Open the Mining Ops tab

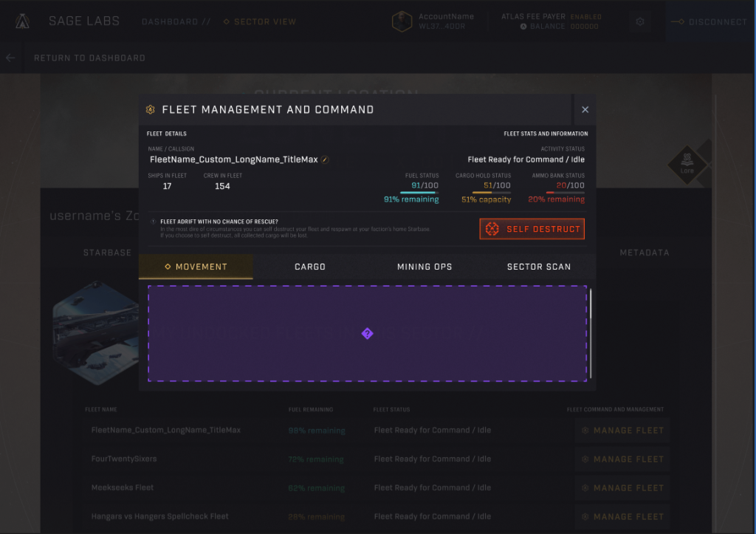pyautogui.click(x=425, y=267)
